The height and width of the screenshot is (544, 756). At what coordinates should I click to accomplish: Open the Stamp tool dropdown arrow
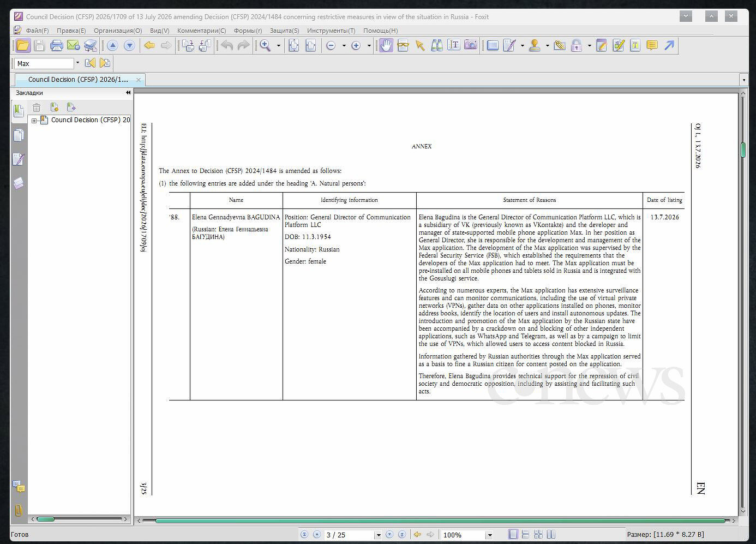click(x=547, y=46)
